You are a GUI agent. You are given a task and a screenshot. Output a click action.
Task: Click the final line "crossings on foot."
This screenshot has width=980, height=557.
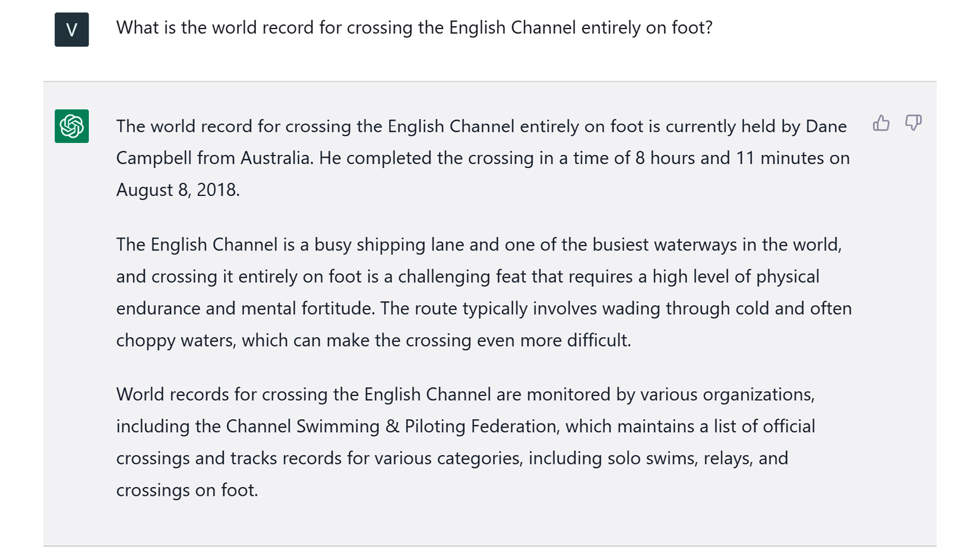click(x=187, y=490)
